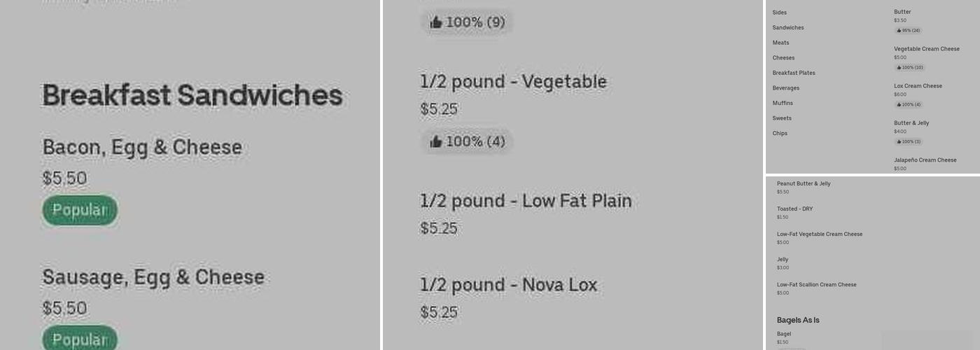This screenshot has height=350, width=980.
Task: Select the Bacon, Egg & Cheese sandwich
Action: 142,148
